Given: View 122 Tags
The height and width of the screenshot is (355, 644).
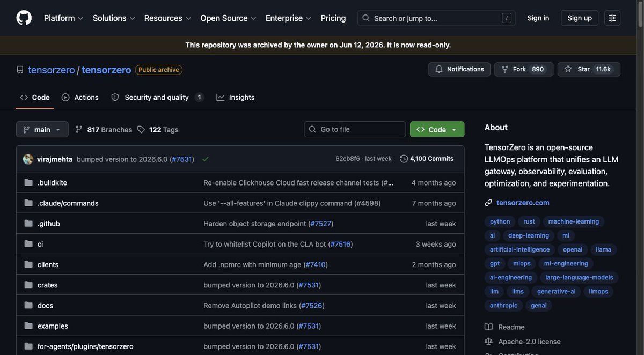Looking at the screenshot, I should coord(158,129).
